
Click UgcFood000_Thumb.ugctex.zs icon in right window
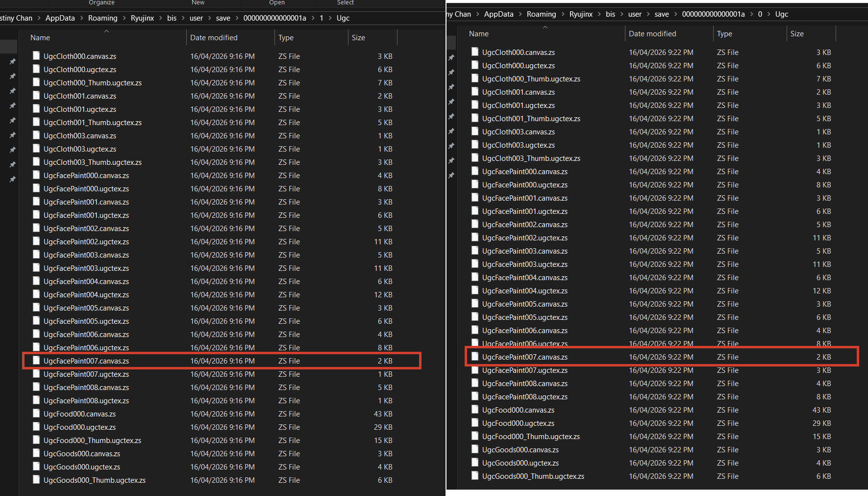pos(475,436)
